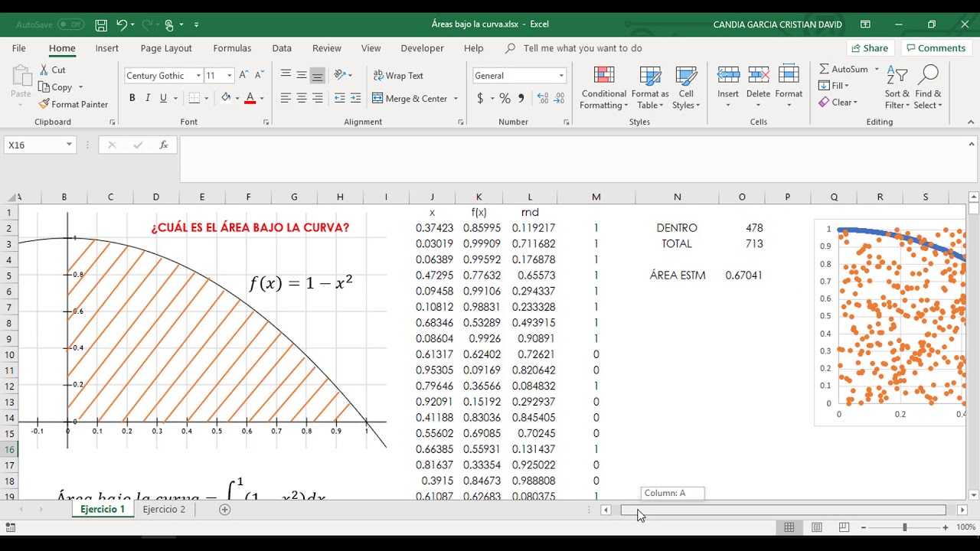Click the Insert Function fx icon
The height and width of the screenshot is (551, 980).
(x=163, y=145)
